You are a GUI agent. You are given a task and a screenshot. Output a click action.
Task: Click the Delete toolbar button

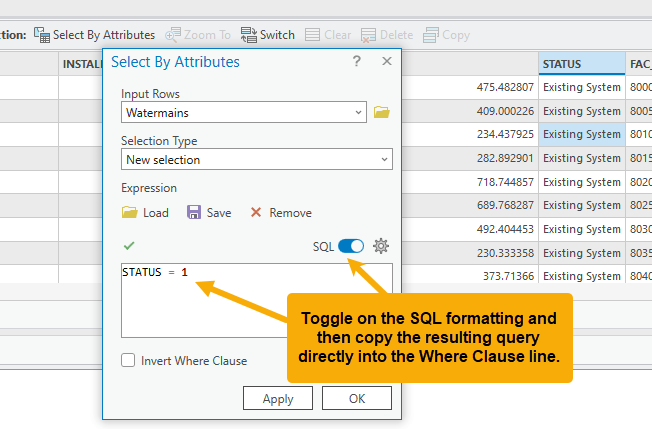click(x=387, y=35)
